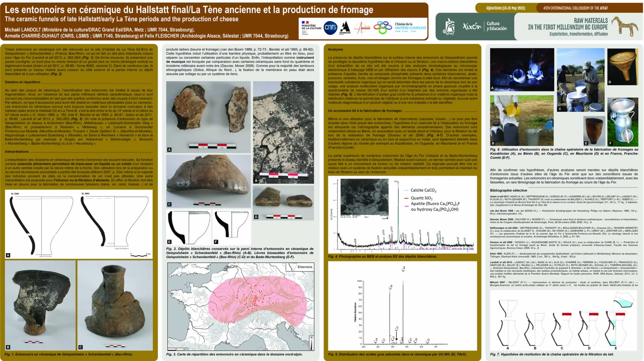This screenshot has height=361, width=644.
Task: Click the bibliography entry Klein 1985
Action: [564, 255]
